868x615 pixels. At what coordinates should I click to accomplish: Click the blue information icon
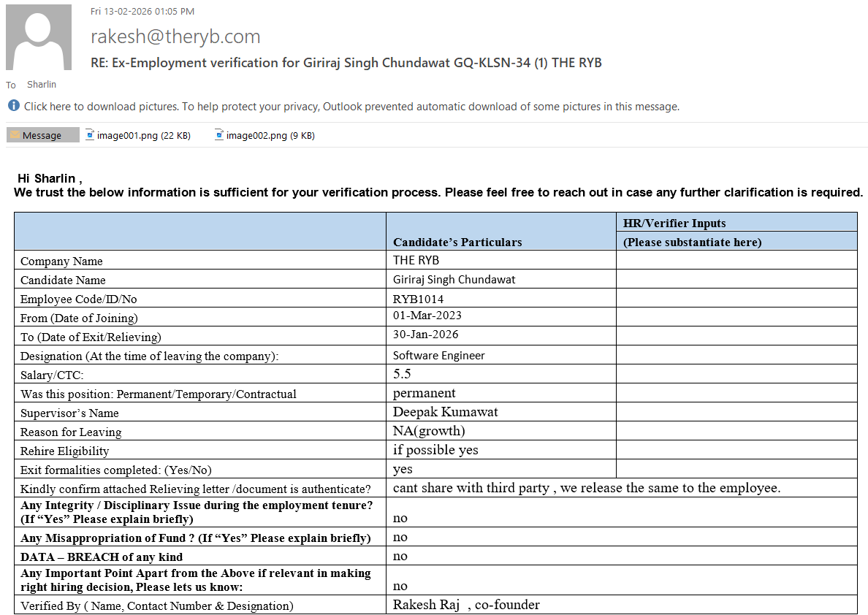(14, 106)
